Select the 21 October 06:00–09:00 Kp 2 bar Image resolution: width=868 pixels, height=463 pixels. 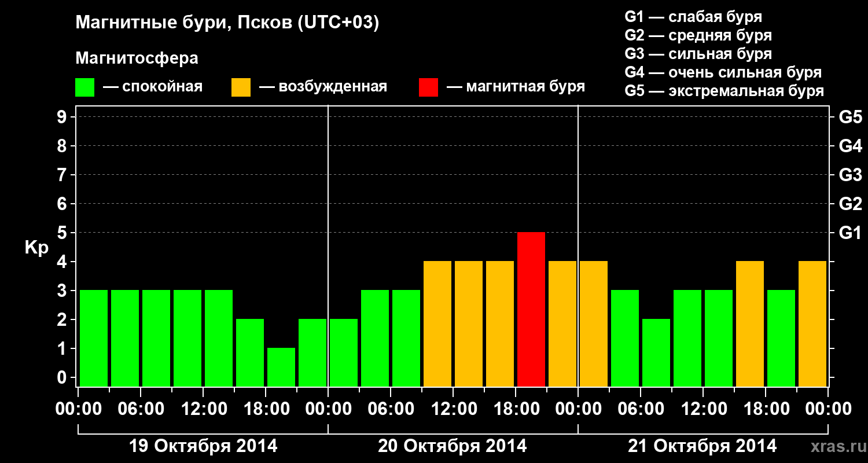click(x=656, y=352)
